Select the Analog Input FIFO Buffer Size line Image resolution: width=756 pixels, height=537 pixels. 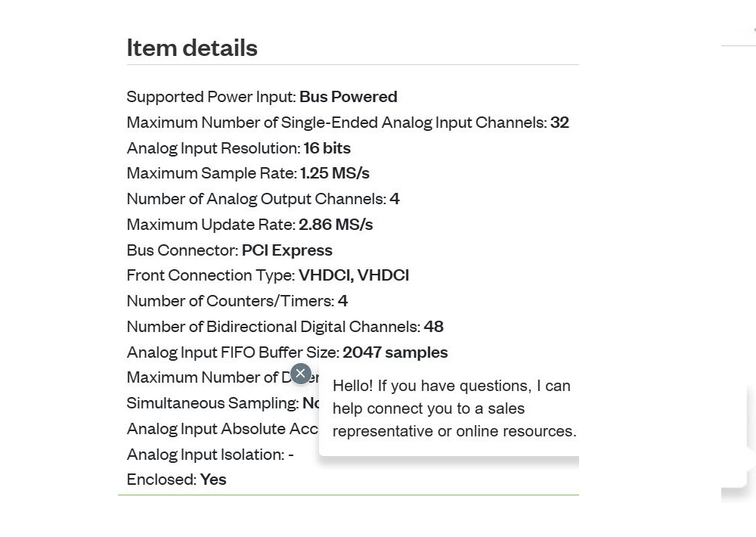(x=287, y=352)
